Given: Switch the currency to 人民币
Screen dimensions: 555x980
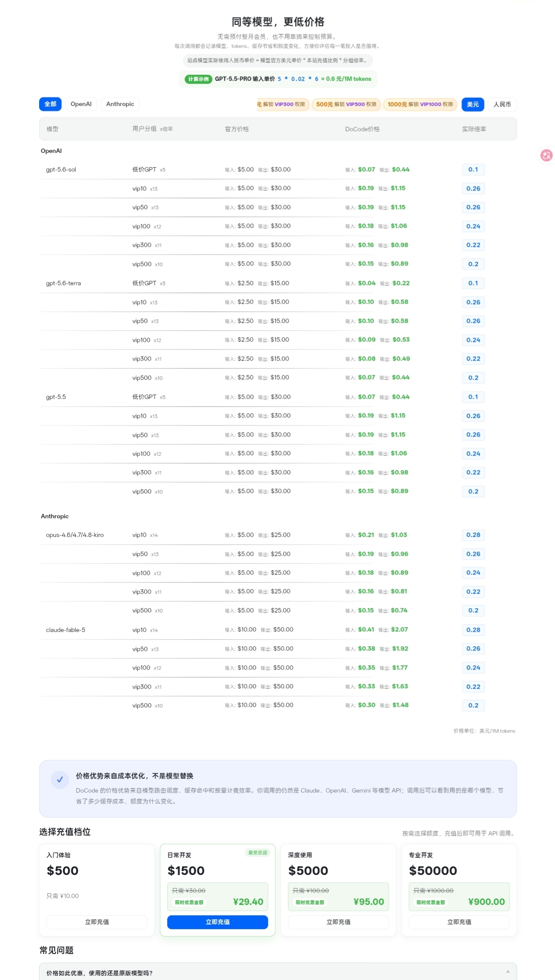Looking at the screenshot, I should (x=502, y=105).
